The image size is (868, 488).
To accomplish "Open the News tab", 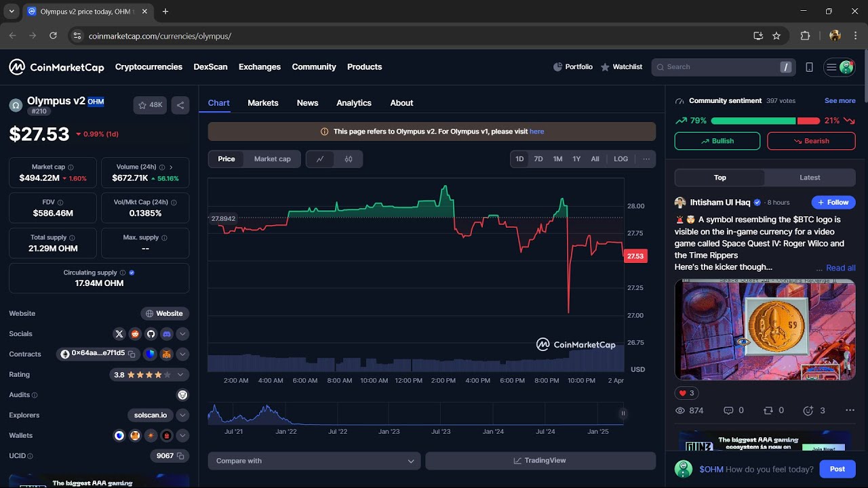I will [x=307, y=103].
